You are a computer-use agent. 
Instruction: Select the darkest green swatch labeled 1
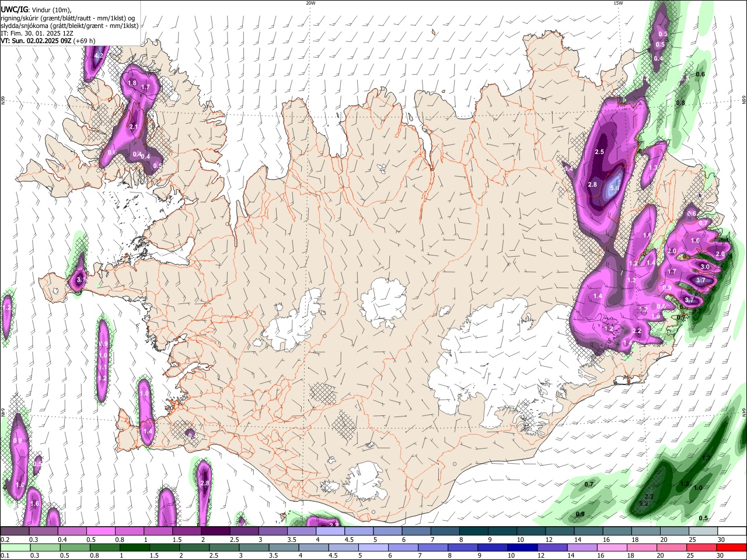[x=135, y=548]
